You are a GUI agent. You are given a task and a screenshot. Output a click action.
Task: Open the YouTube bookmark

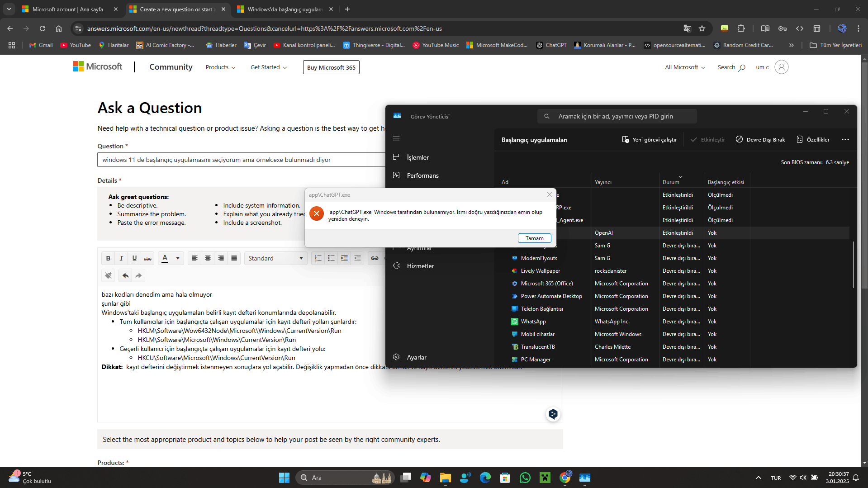pyautogui.click(x=76, y=45)
